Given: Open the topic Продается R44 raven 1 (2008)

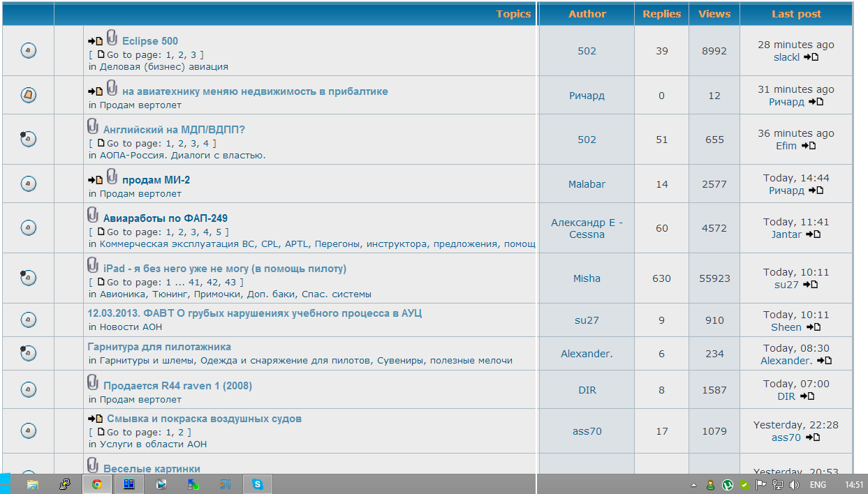Looking at the screenshot, I should (177, 386).
